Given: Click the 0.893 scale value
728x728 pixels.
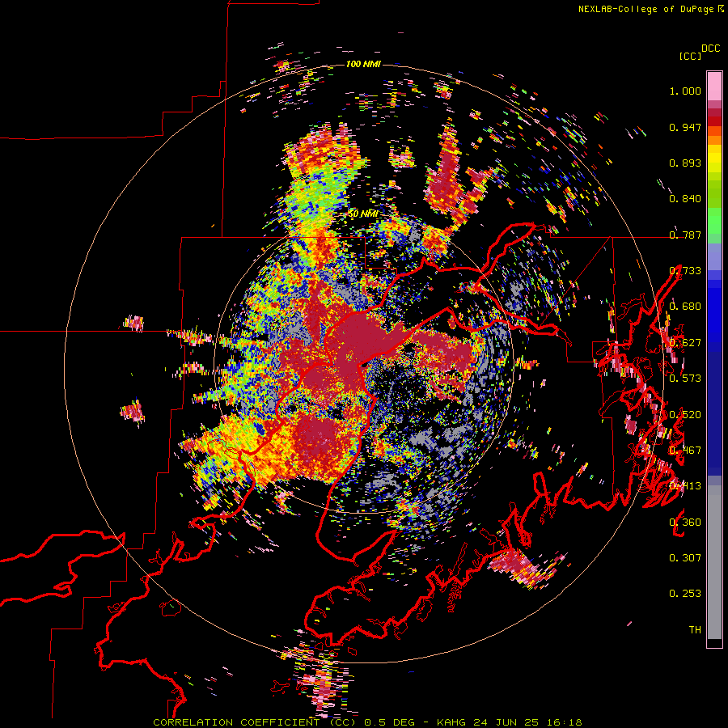Looking at the screenshot, I should coord(685,163).
